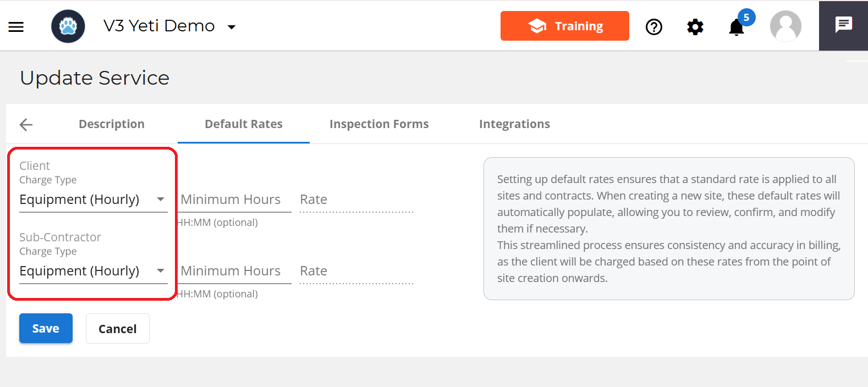Open the Sub-Contractor Charge Type dropdown
Viewport: 868px width, 387px height.
point(93,271)
